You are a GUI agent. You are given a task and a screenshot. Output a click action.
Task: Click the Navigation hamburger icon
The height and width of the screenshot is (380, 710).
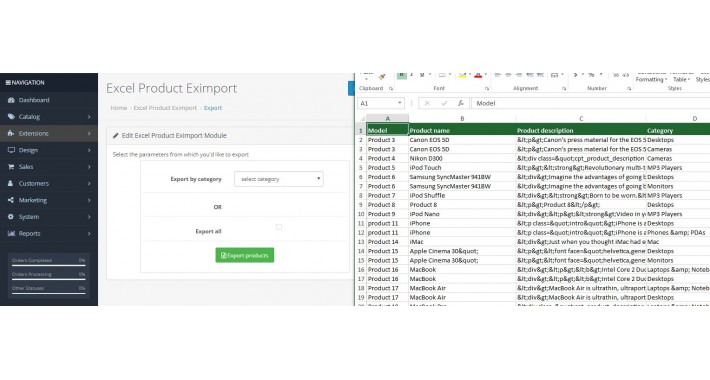(8, 82)
